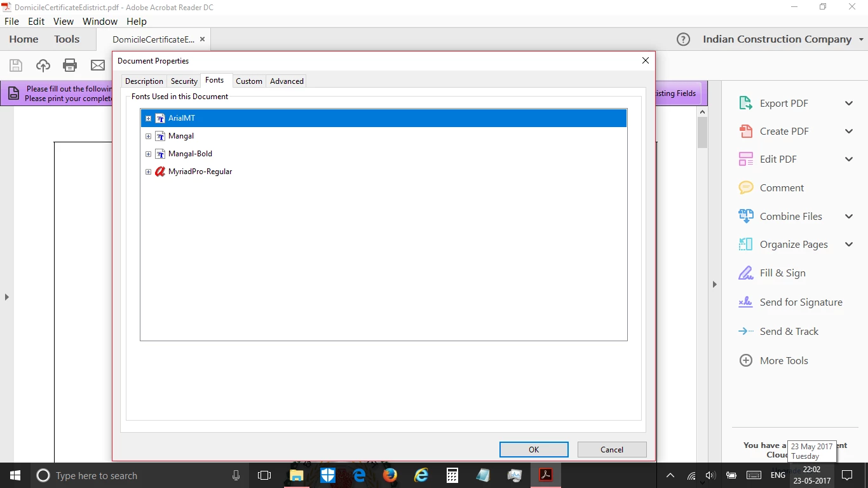Expand the left navigation pane arrow
Image resolution: width=868 pixels, height=488 pixels.
(6, 297)
